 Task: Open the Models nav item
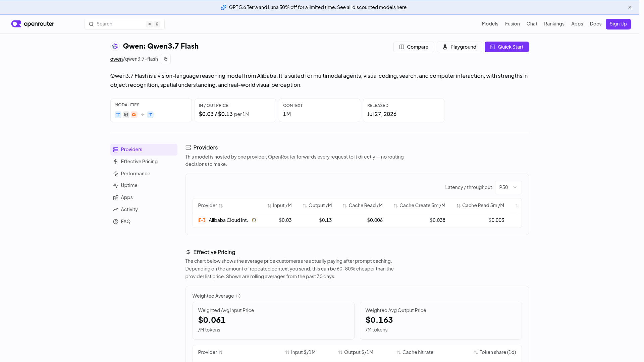click(490, 24)
